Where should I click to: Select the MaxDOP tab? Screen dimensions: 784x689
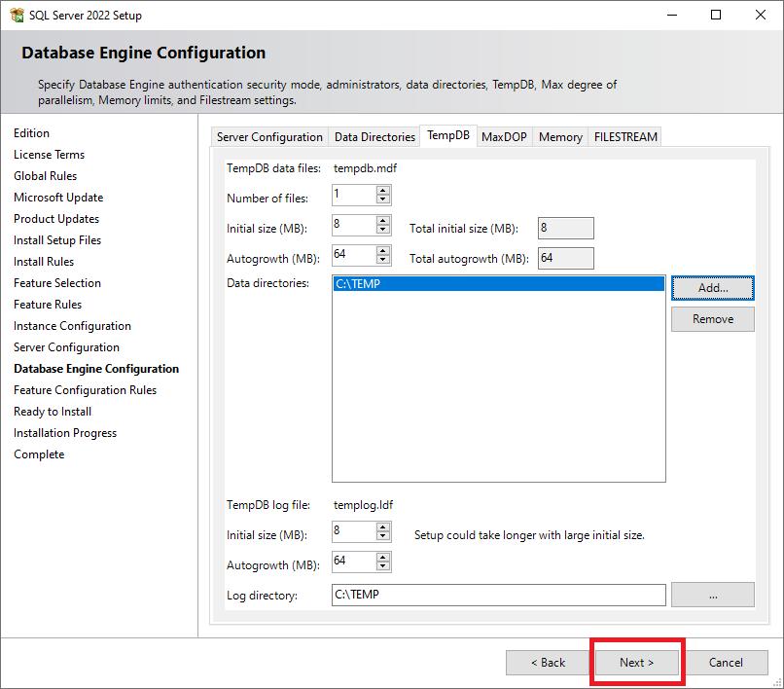(x=504, y=137)
